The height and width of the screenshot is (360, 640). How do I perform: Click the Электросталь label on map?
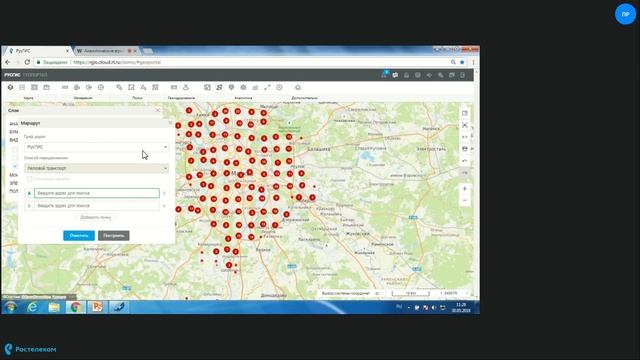[431, 149]
